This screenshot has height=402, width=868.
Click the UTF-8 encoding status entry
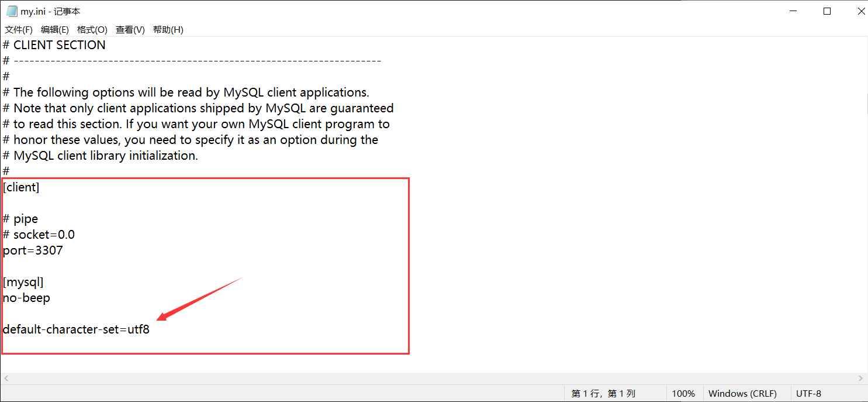[808, 394]
